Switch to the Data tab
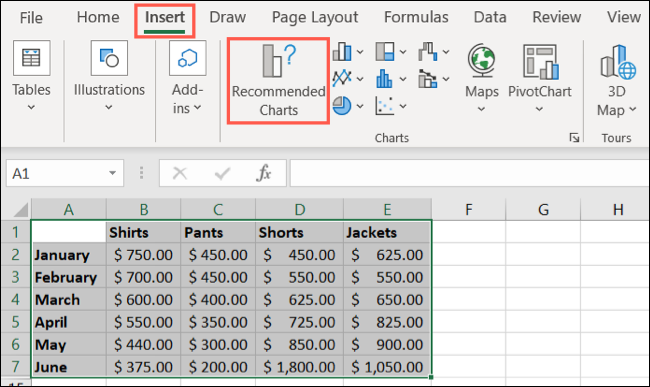This screenshot has height=387, width=650. point(490,17)
